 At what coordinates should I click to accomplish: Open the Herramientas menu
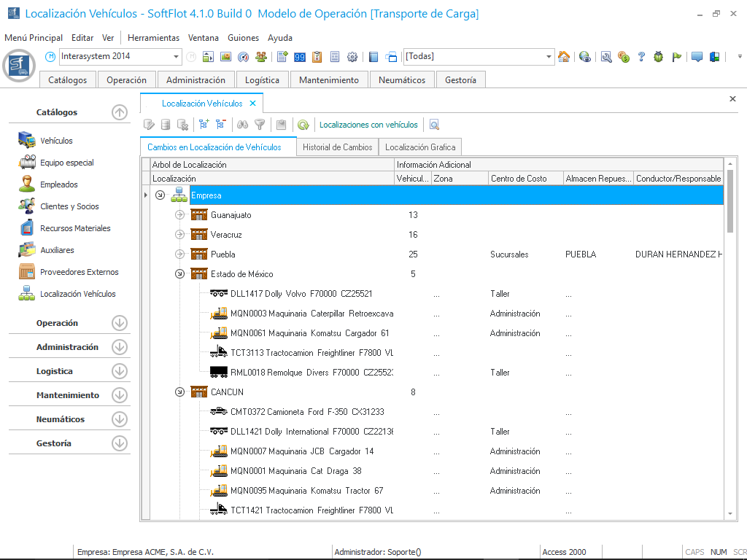click(x=153, y=38)
